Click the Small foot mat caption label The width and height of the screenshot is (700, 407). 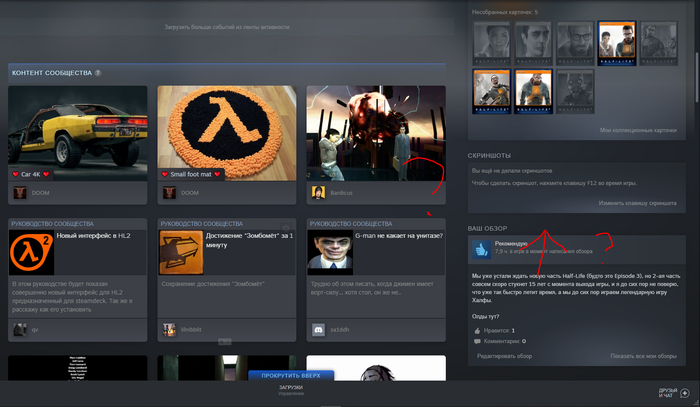pyautogui.click(x=191, y=174)
